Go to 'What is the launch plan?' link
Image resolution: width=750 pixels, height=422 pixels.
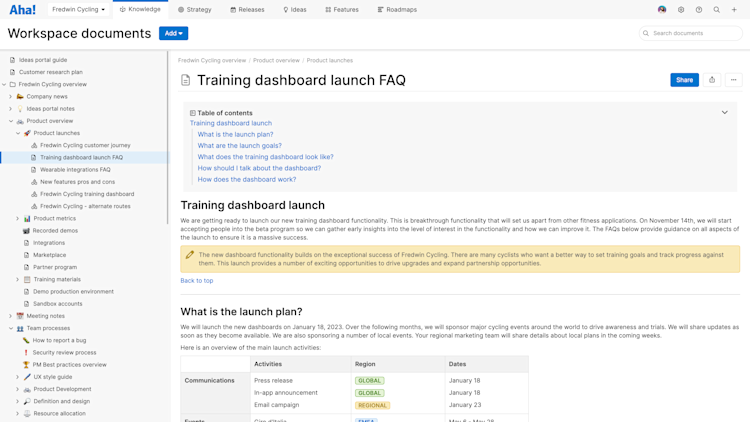coord(235,134)
